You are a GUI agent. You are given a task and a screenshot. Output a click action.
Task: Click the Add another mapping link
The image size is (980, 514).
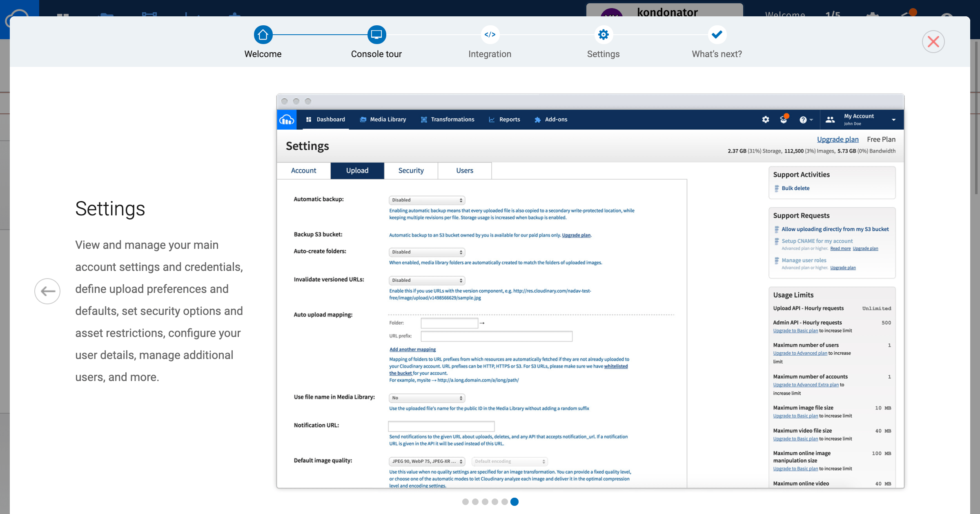click(412, 350)
